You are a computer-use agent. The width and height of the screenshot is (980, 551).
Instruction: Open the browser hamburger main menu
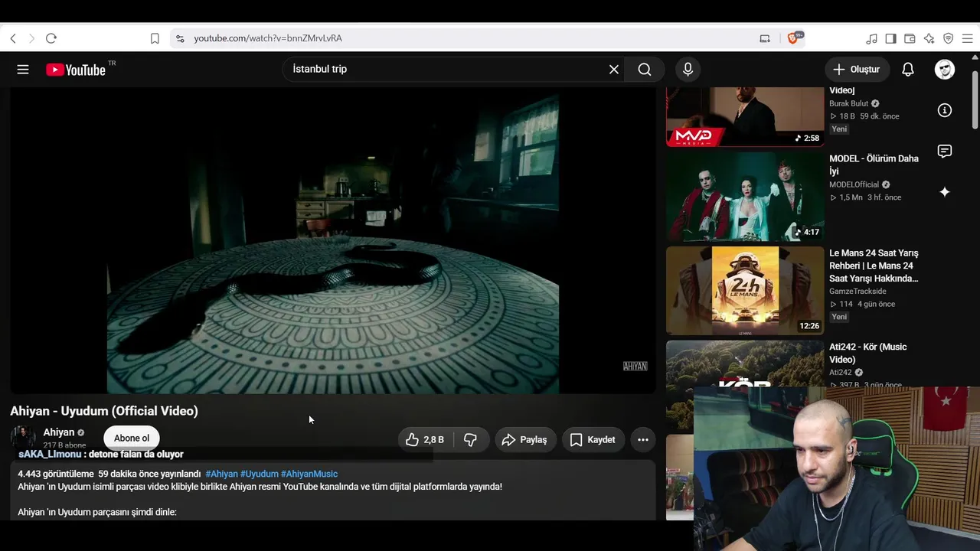point(968,38)
